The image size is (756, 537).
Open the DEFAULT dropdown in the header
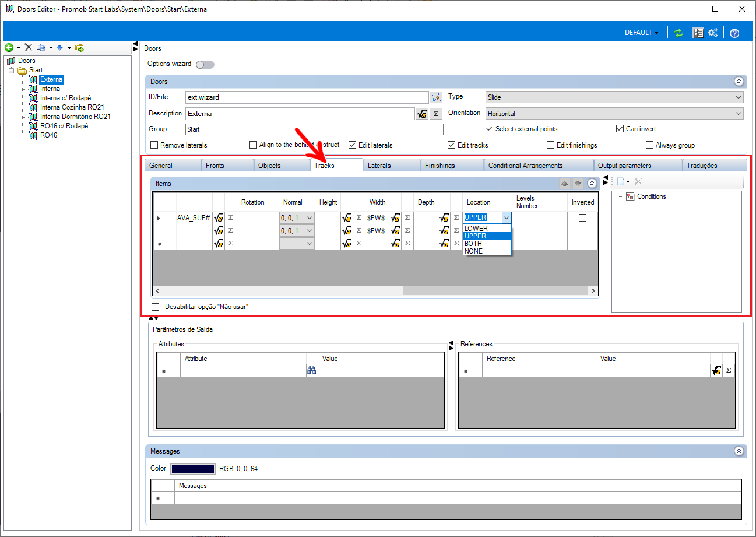pyautogui.click(x=642, y=33)
